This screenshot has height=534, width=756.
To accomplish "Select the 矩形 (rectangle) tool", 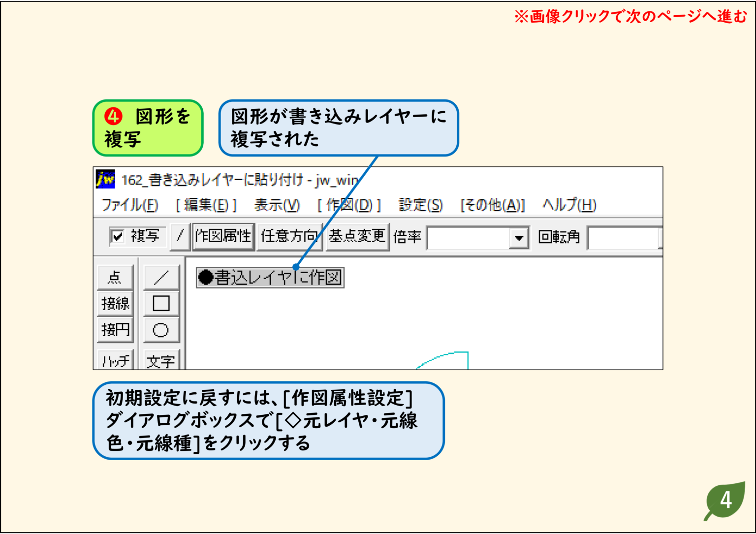I will (161, 303).
